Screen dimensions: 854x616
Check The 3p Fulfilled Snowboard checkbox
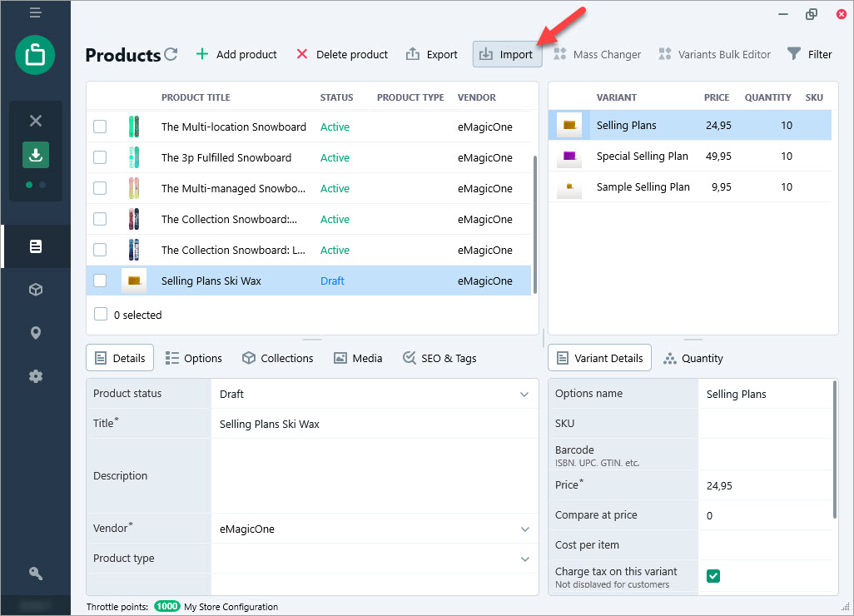pos(100,157)
